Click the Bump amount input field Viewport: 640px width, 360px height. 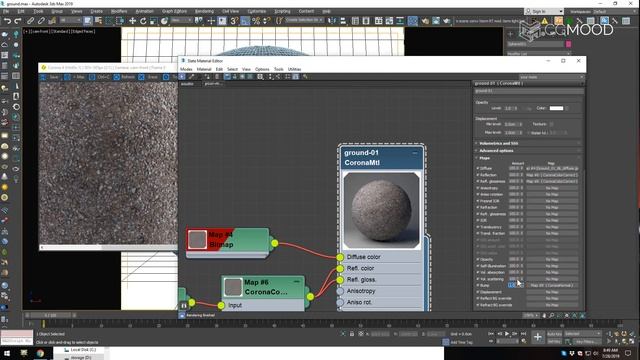[513, 285]
